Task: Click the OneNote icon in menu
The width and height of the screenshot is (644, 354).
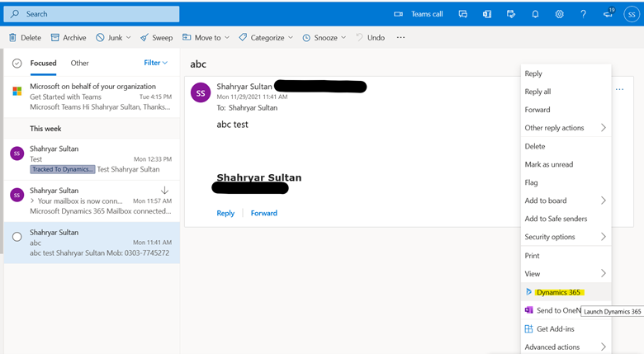Action: 529,310
